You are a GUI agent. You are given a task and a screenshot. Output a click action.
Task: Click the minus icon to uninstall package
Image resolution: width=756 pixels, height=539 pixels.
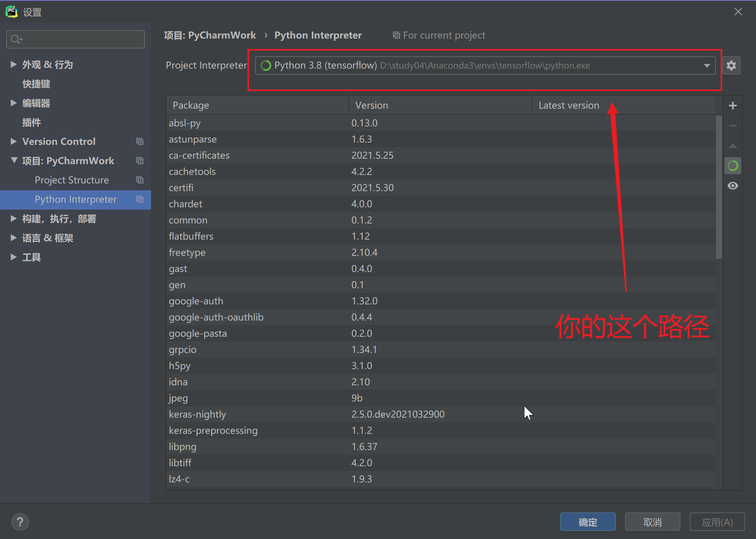coord(732,126)
